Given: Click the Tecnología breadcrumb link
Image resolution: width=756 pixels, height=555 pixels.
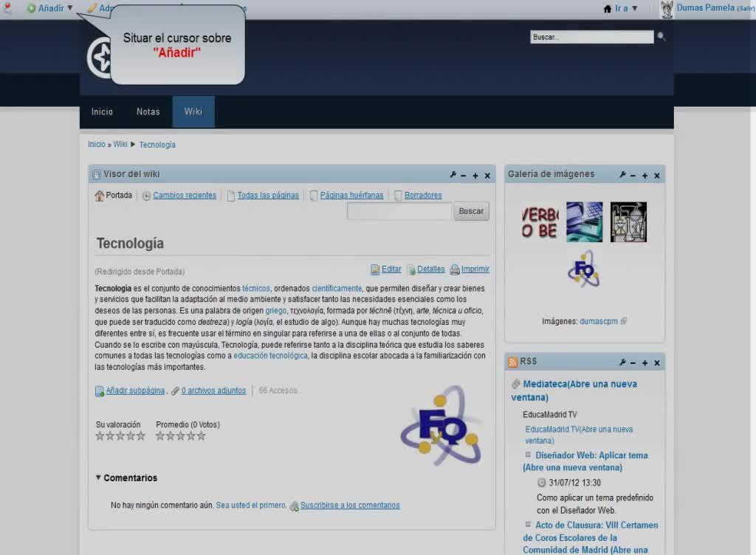Looking at the screenshot, I should [157, 145].
